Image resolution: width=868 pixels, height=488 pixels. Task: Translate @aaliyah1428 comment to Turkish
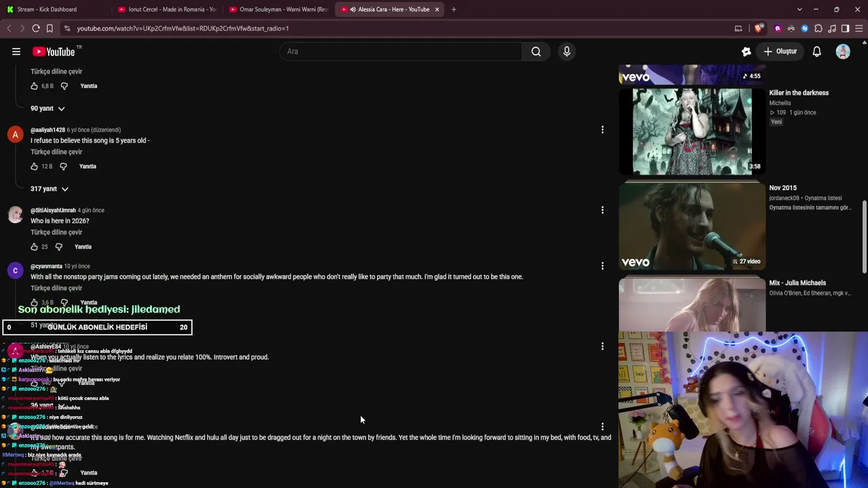[56, 152]
